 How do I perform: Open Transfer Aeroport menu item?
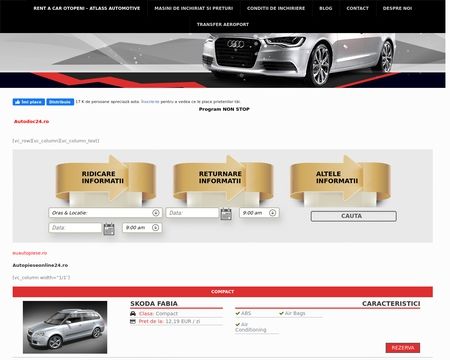coord(223,24)
